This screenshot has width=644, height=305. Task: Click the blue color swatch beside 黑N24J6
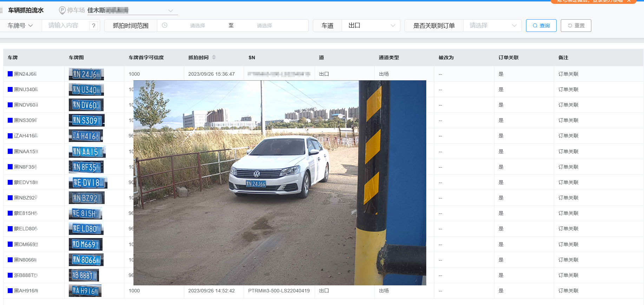point(10,74)
